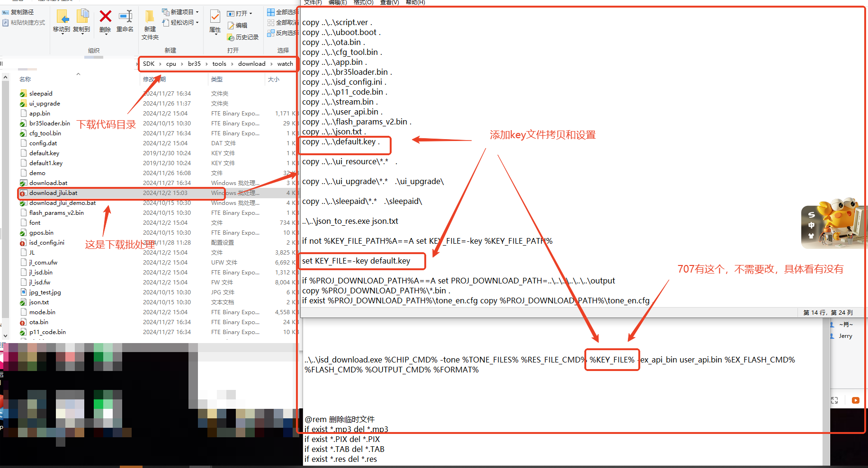Click the Rename (重命名) icon
Viewport: 868px width, 468px height.
click(x=125, y=17)
